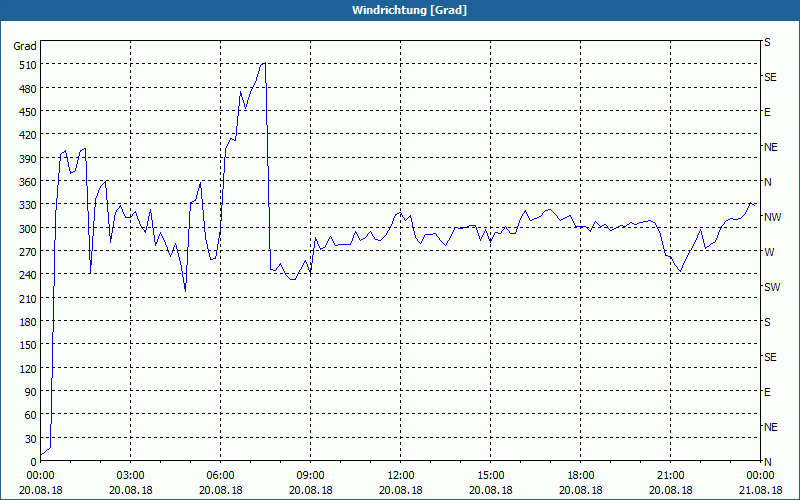Click the 330 y-axis value
The width and height of the screenshot is (800, 500).
(28, 205)
